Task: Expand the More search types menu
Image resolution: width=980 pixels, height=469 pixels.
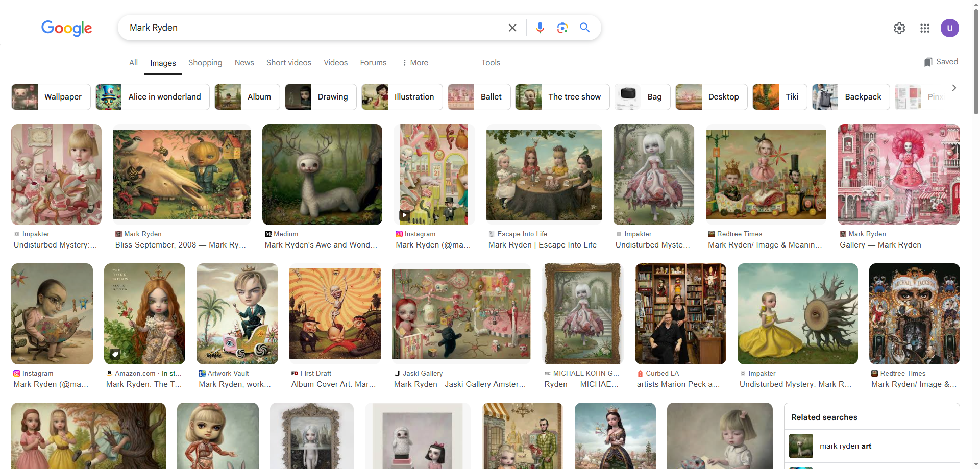Action: pyautogui.click(x=415, y=63)
